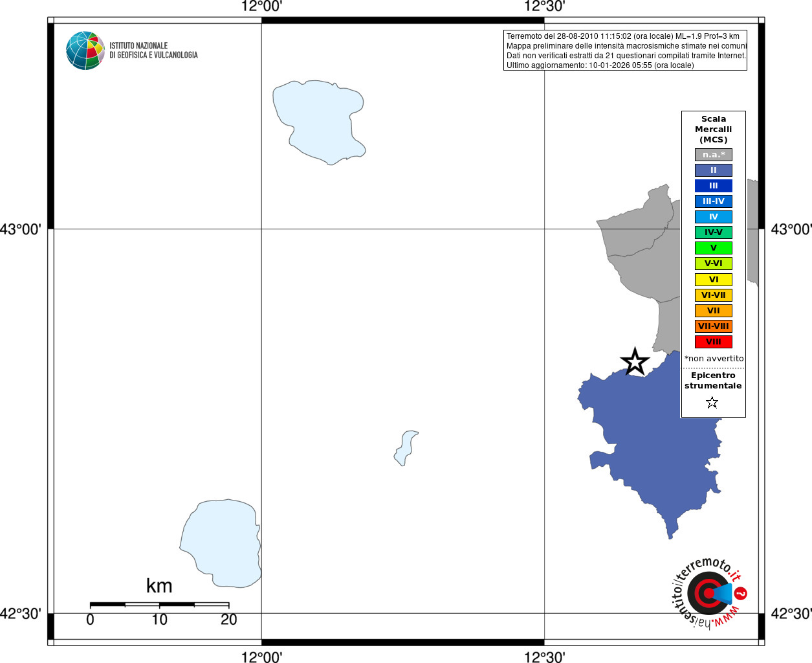Image resolution: width=812 pixels, height=663 pixels.
Task: Select the IV-V intensity legend swatch
Action: tap(714, 232)
